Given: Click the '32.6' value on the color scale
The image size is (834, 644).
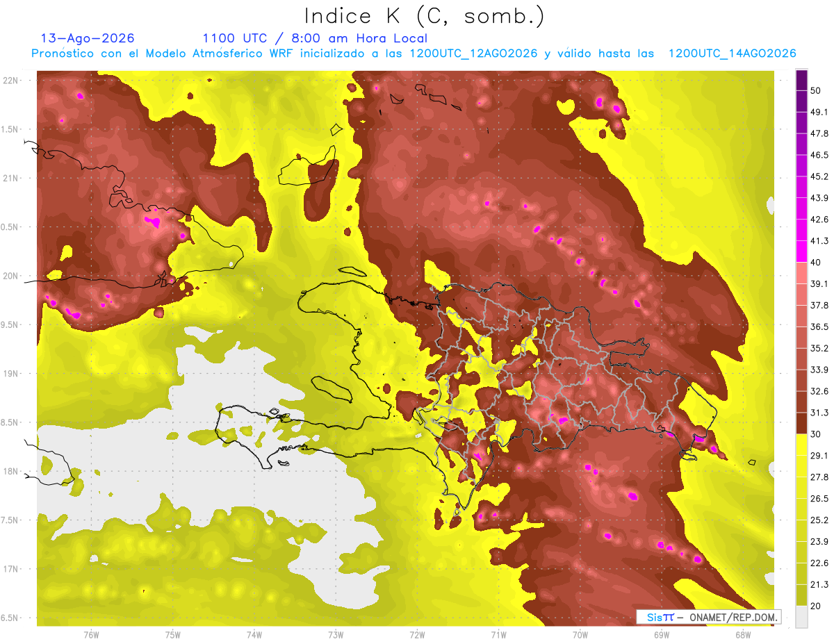Looking at the screenshot, I should (x=819, y=391).
